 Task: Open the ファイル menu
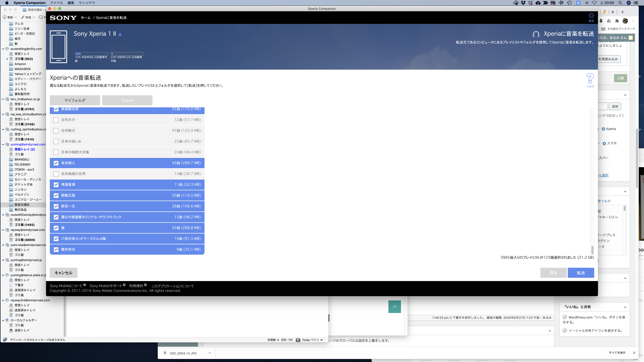(57, 3)
